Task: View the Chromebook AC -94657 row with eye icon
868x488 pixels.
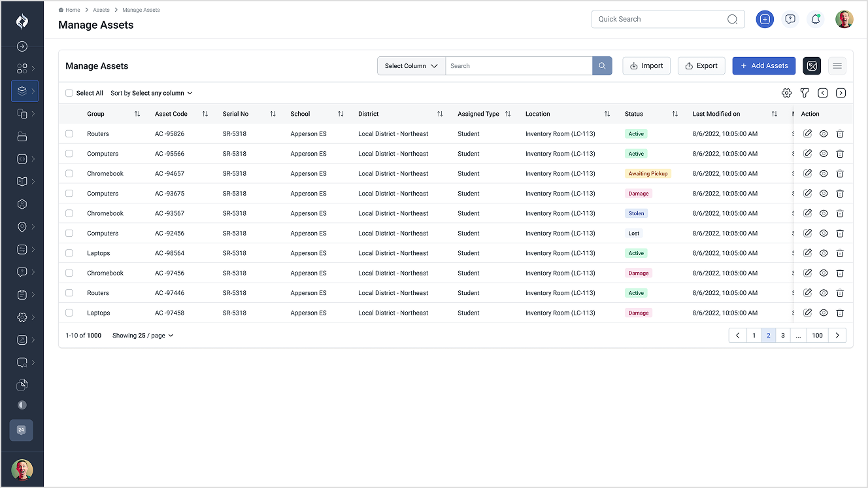Action: pos(824,173)
